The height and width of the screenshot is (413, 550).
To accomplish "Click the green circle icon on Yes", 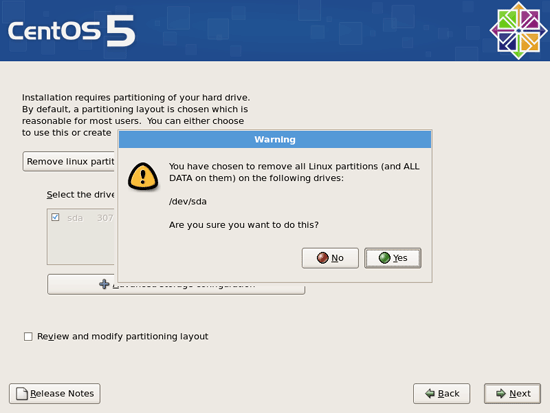I will click(384, 258).
